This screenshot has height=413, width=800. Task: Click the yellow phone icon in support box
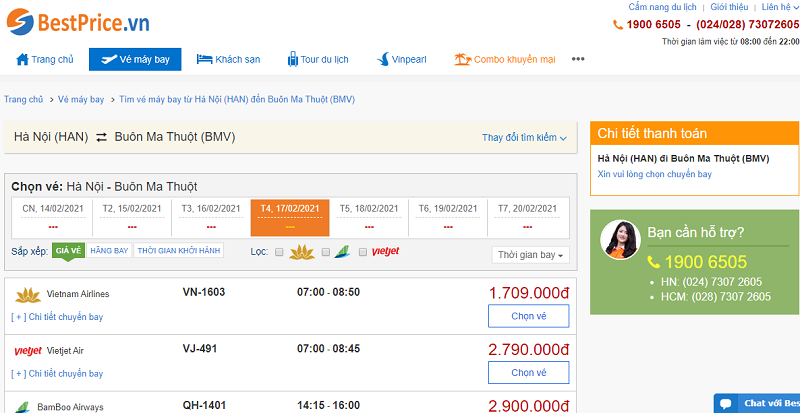pyautogui.click(x=654, y=262)
